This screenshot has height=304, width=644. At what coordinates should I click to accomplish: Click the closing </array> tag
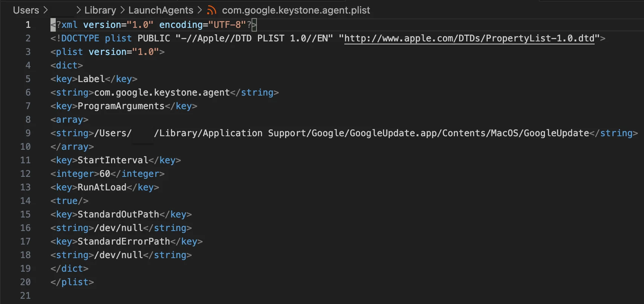(x=72, y=147)
